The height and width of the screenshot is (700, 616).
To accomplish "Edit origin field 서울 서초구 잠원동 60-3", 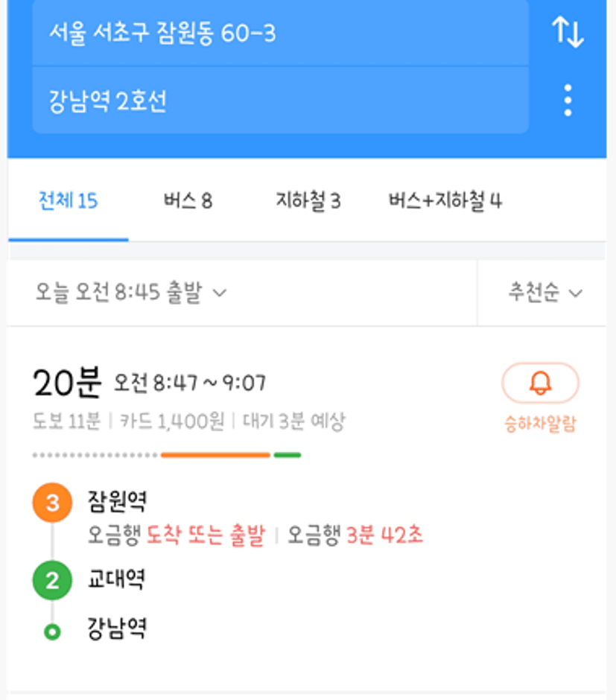I will [x=280, y=33].
